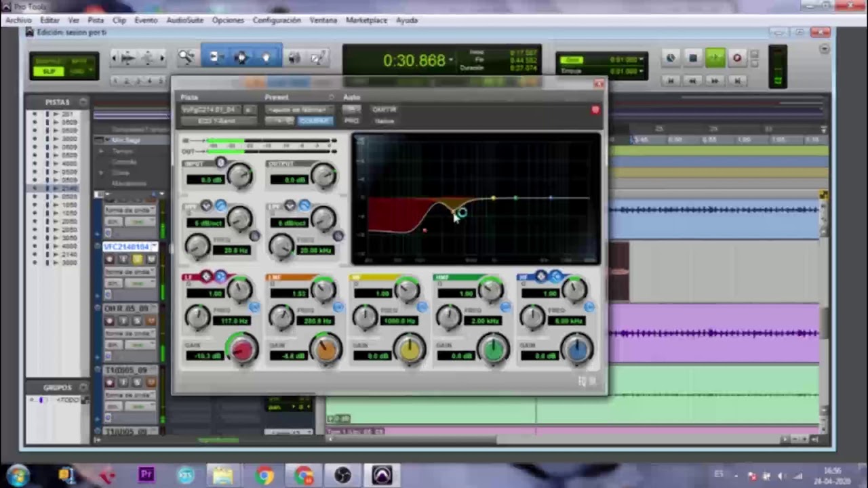868x488 pixels.
Task: Click the Stop transport button
Action: click(x=692, y=58)
